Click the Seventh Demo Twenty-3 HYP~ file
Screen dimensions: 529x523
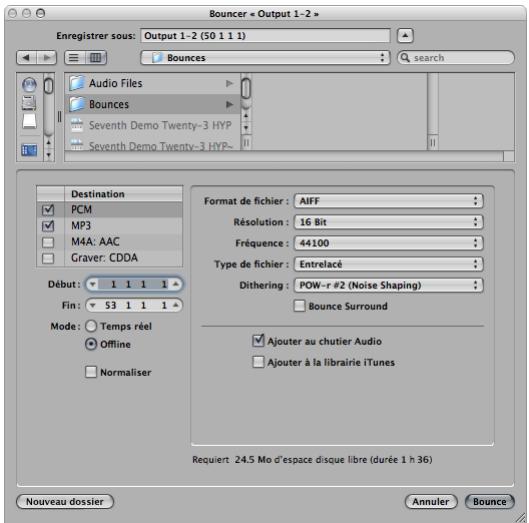(152, 145)
